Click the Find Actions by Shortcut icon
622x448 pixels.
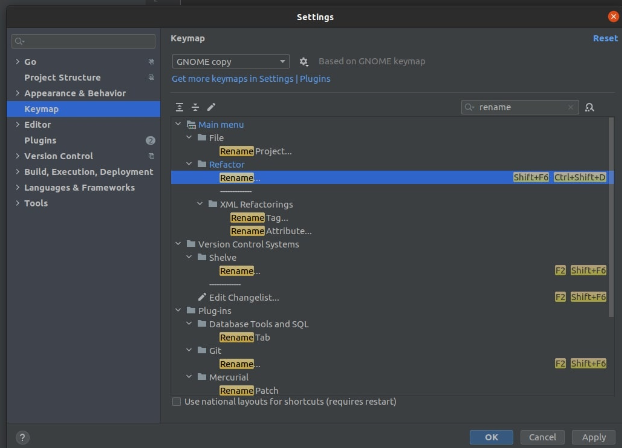click(x=589, y=107)
